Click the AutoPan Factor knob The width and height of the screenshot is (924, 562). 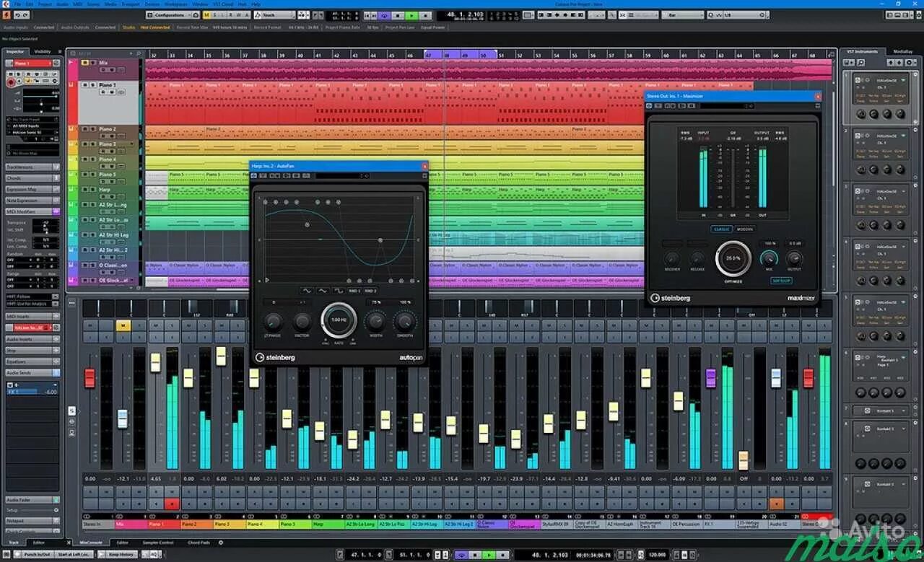coord(302,322)
